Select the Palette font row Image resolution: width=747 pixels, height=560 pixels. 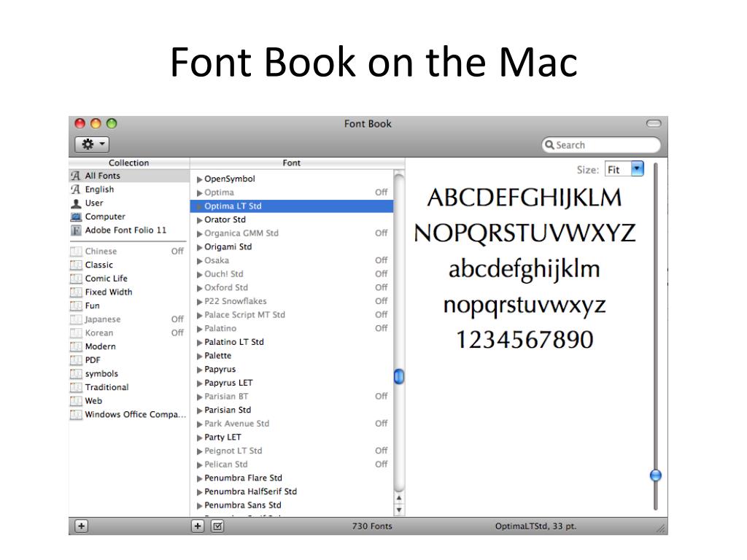pos(292,356)
